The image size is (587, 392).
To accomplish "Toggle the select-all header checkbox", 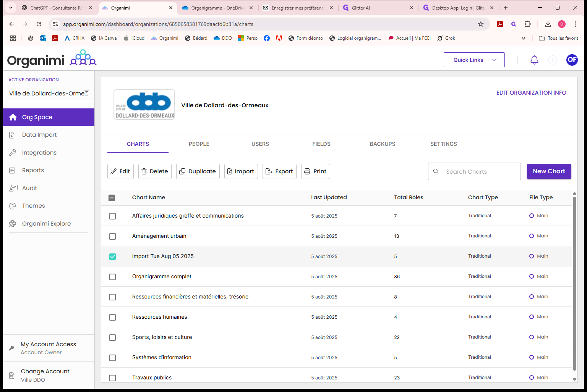I will pos(112,198).
